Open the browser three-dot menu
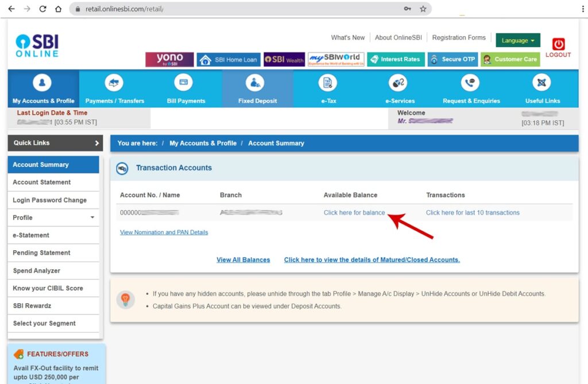The width and height of the screenshot is (588, 384). pyautogui.click(x=582, y=9)
